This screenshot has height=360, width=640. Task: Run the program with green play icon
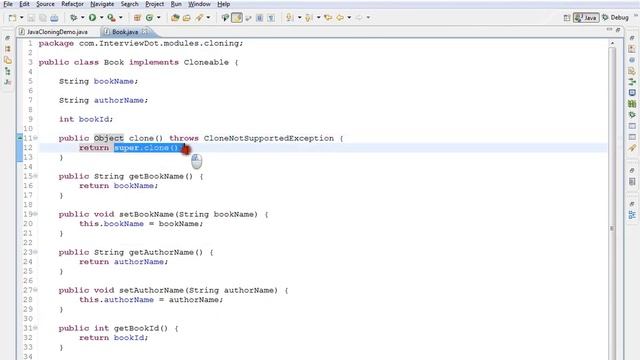click(92, 18)
